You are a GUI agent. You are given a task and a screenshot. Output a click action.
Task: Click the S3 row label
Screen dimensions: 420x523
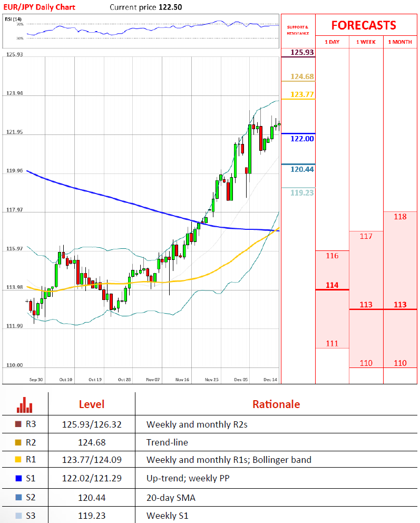[31, 516]
